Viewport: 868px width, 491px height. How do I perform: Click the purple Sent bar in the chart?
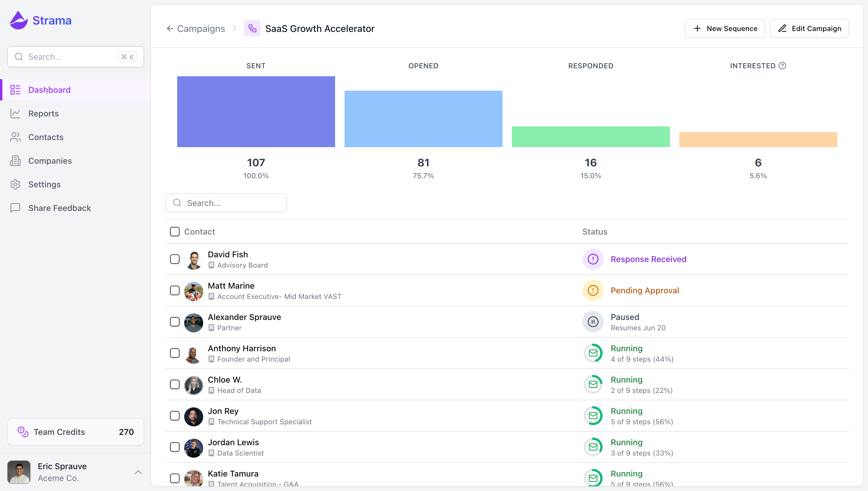[x=256, y=112]
